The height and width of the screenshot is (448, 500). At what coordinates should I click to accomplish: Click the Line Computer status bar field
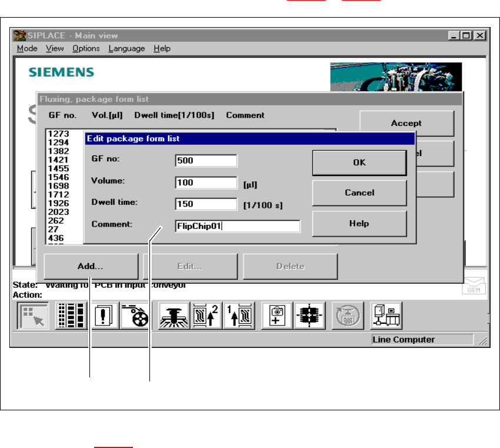click(x=422, y=340)
